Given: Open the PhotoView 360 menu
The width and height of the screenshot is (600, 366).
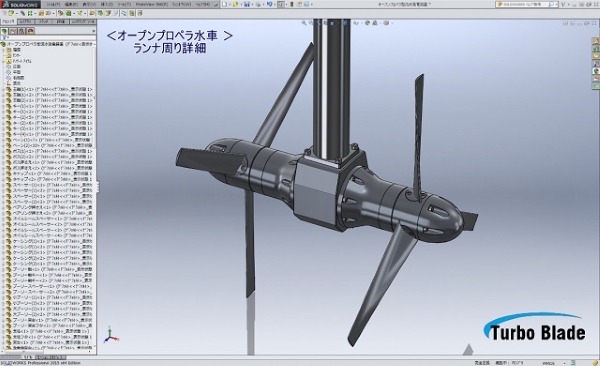Looking at the screenshot, I should click(x=152, y=4).
